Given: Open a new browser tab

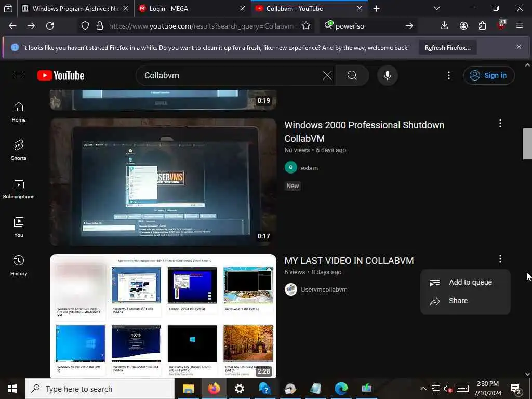Looking at the screenshot, I should [x=376, y=8].
